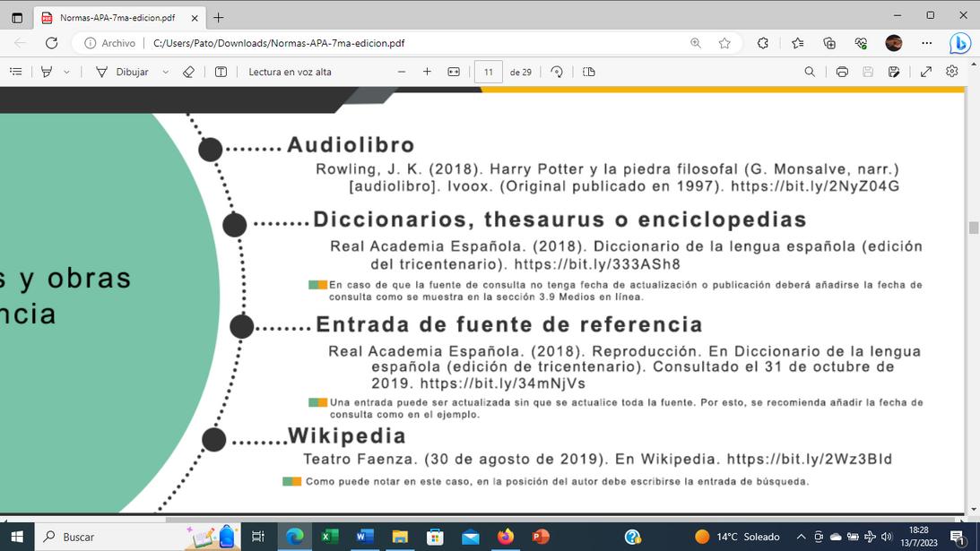Open the notification center icon
The image size is (980, 551).
[958, 537]
